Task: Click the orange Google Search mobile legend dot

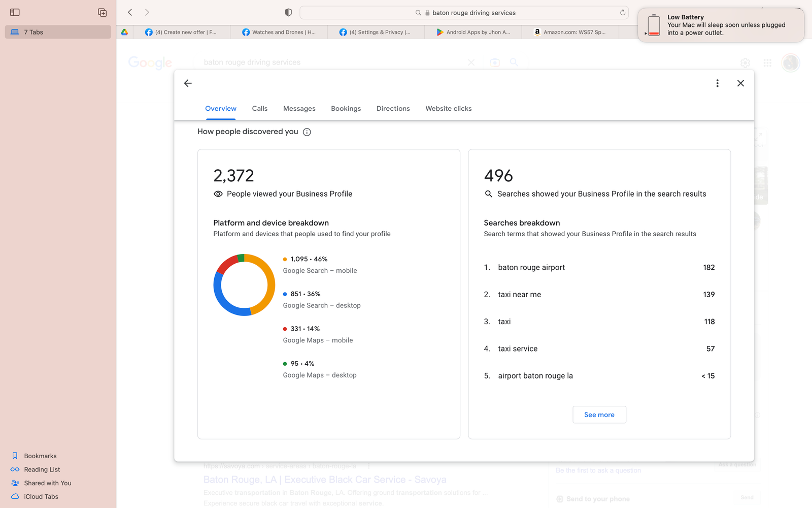Action: 285,259
